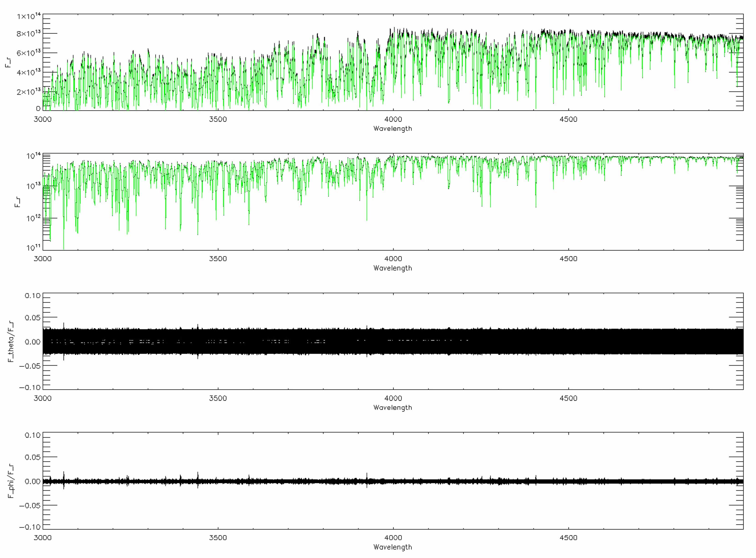Click the 10^13 tick on the log plot
The height and width of the screenshot is (558, 756).
tap(33, 186)
